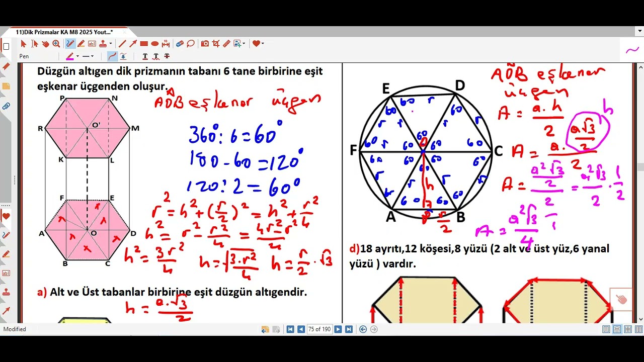Select the Lasso cloud tool

191,44
